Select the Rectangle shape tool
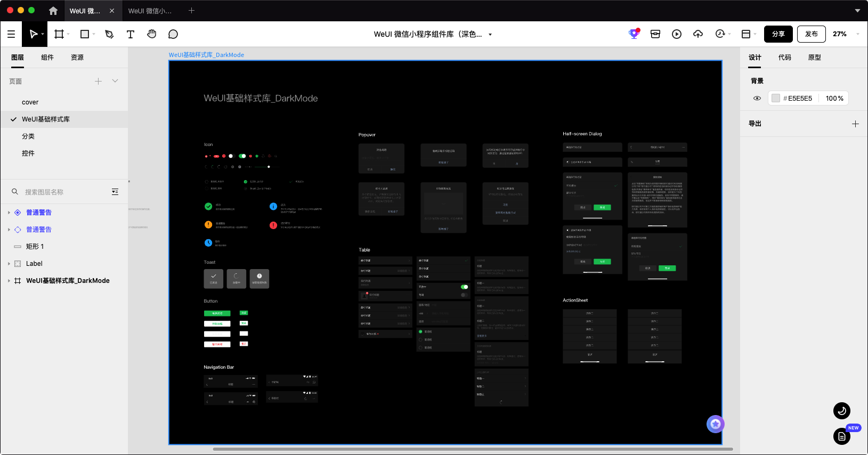The image size is (868, 455). pyautogui.click(x=84, y=34)
